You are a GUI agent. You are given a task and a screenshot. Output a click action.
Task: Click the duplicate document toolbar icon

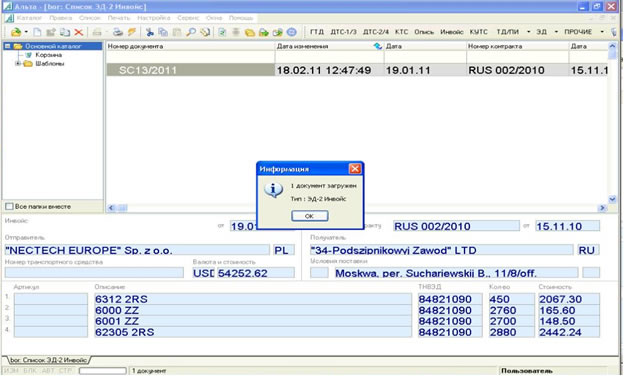pyautogui.click(x=64, y=32)
